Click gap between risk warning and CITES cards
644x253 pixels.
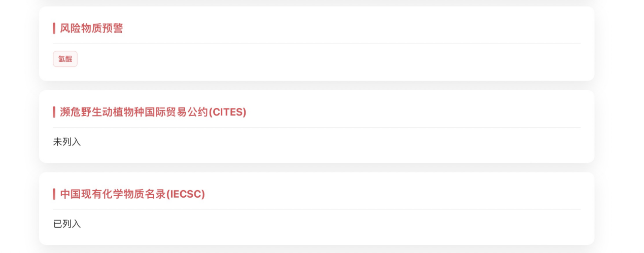317,86
